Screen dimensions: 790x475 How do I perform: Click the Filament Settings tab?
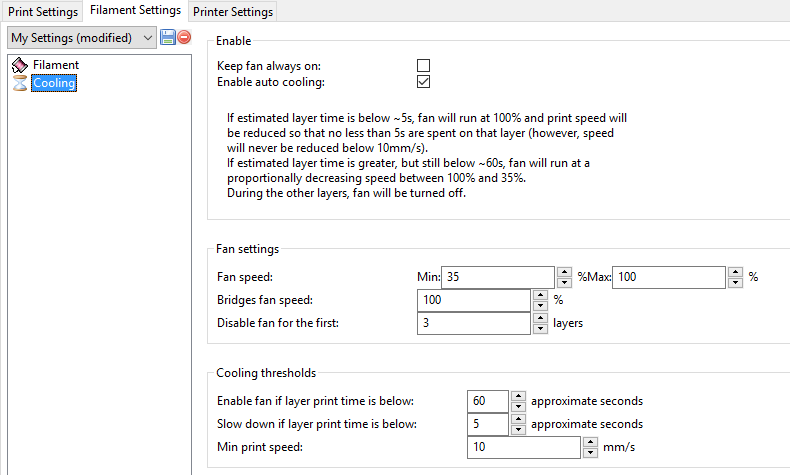click(x=135, y=10)
